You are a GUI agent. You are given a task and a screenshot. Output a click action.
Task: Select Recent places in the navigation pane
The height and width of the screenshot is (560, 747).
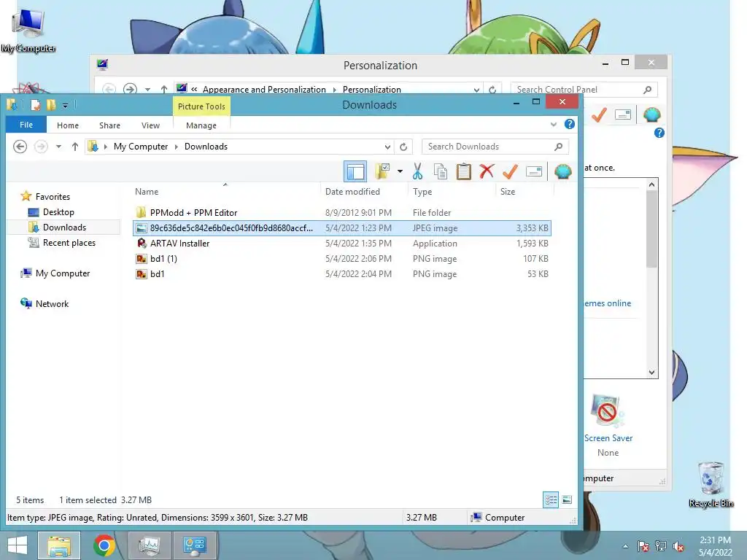pos(69,243)
